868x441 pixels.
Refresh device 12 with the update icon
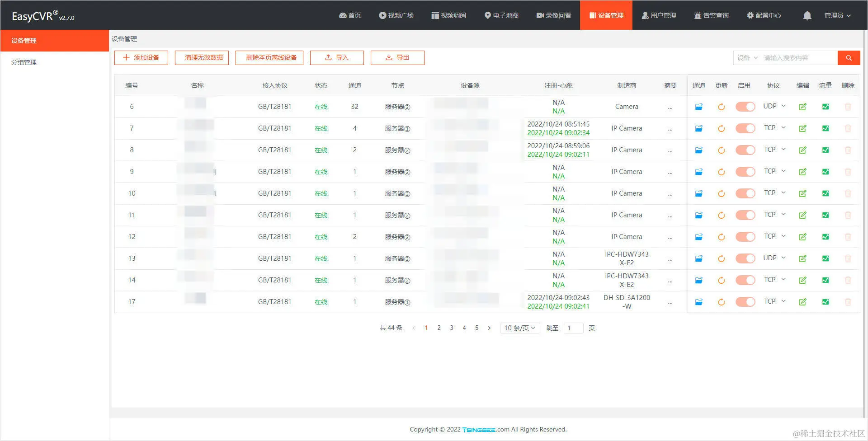click(x=721, y=237)
